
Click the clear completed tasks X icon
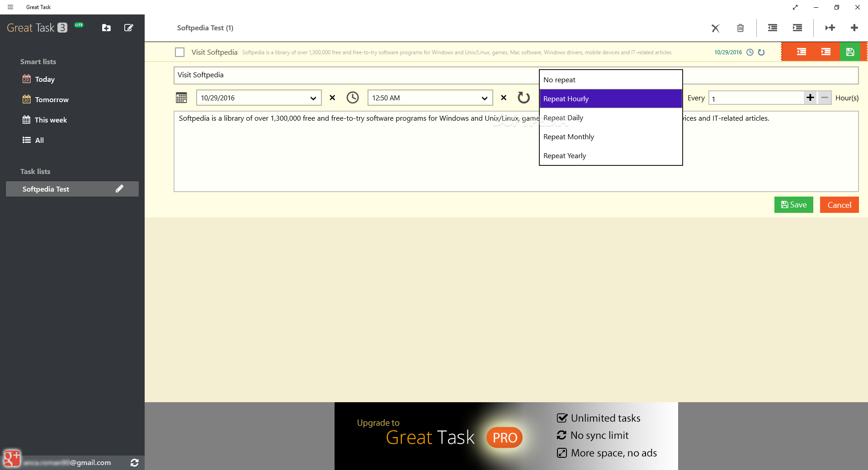(715, 28)
